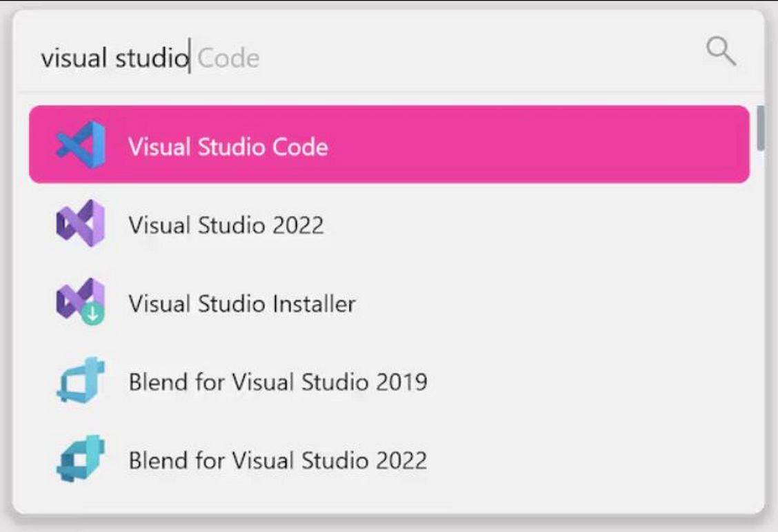Click the Visual Studio Code blue icon
The width and height of the screenshot is (778, 532).
click(81, 145)
